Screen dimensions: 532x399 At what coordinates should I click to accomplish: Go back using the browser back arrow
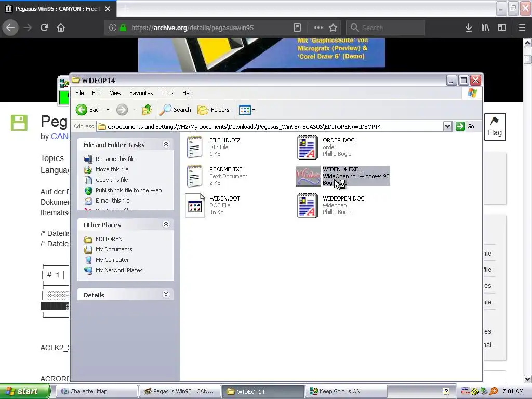click(x=10, y=28)
